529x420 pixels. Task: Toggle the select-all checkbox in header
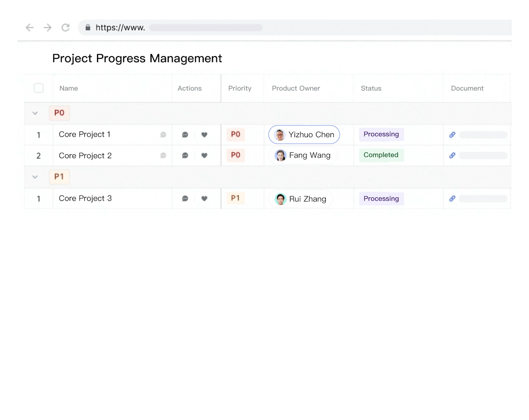39,88
